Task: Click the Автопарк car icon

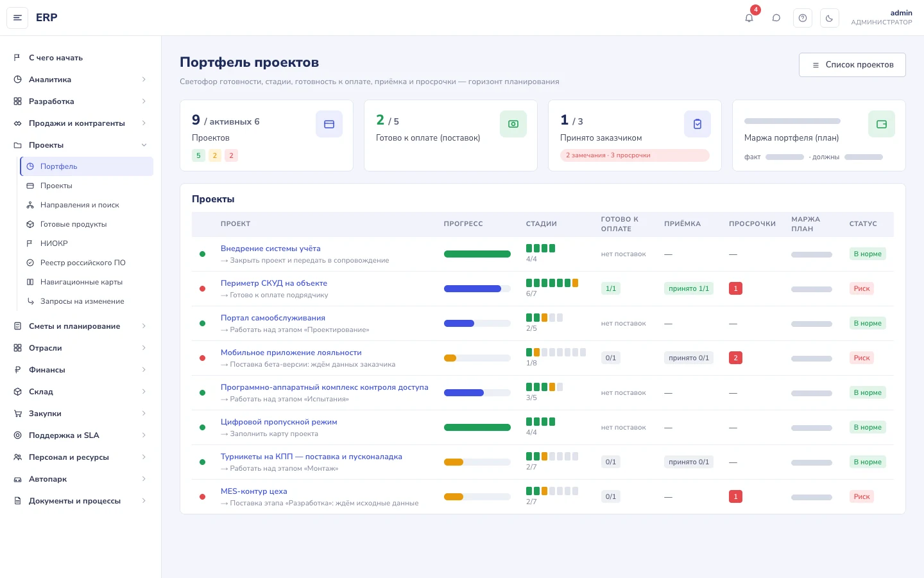Action: click(x=18, y=479)
